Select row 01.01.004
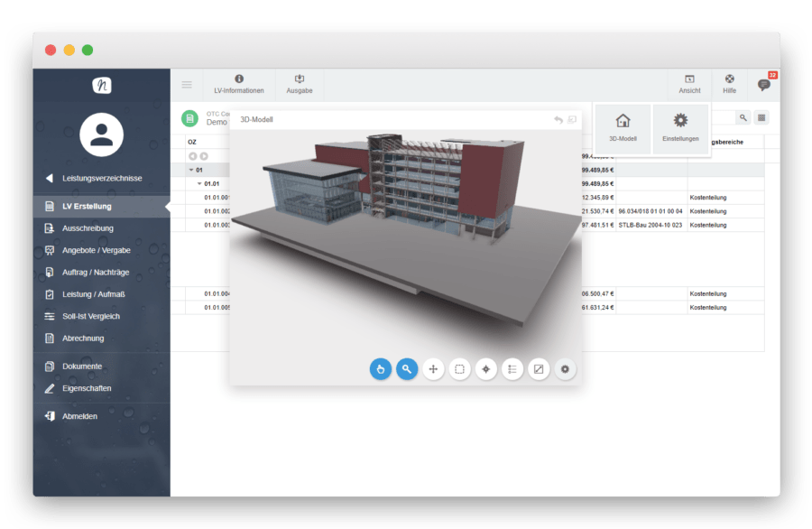Viewport: 812px width, 529px height. pos(217,293)
